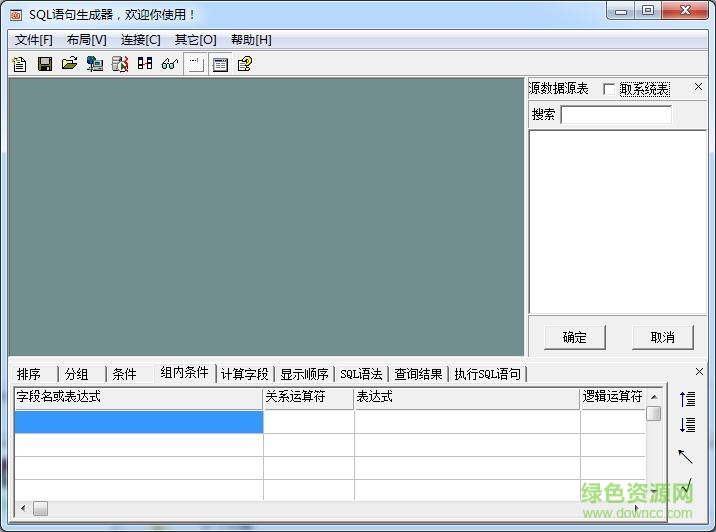Open the 文件[F] menu

33,40
